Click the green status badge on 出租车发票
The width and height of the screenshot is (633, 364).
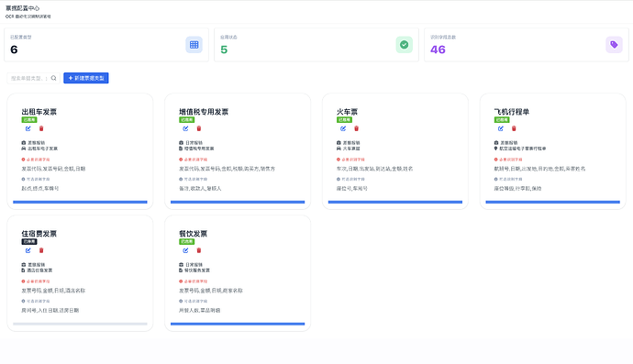(x=29, y=120)
